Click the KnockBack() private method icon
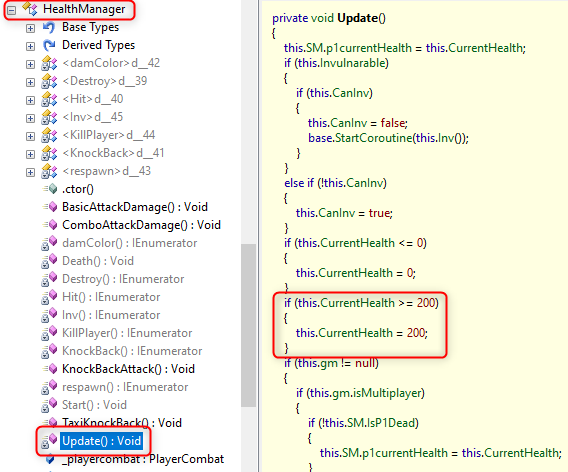The width and height of the screenshot is (568, 472). (49, 351)
